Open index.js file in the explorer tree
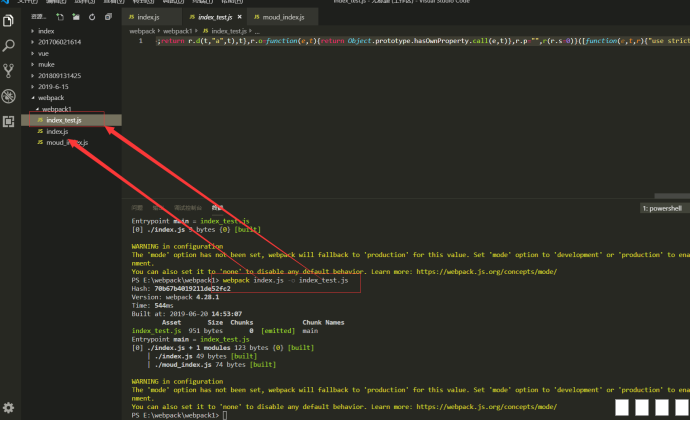The width and height of the screenshot is (691, 421). pos(57,132)
